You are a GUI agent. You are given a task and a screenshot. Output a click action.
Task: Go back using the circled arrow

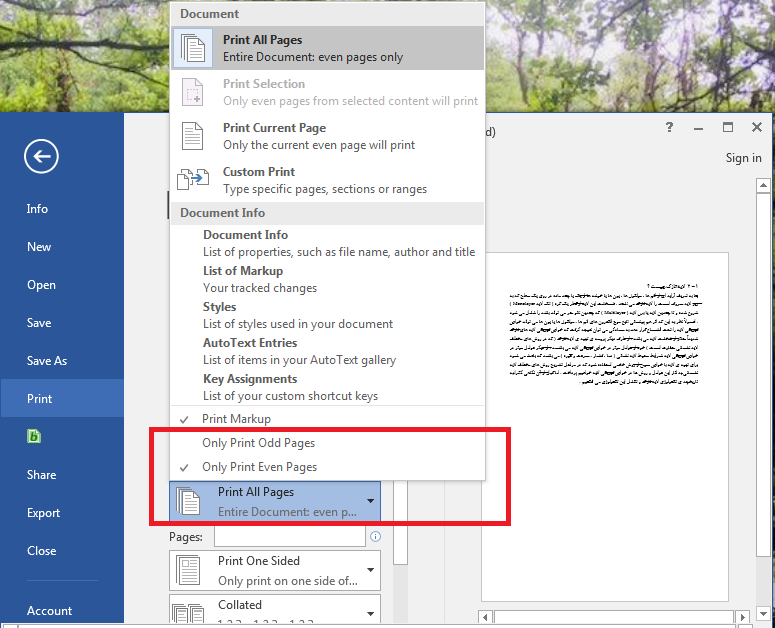point(42,157)
